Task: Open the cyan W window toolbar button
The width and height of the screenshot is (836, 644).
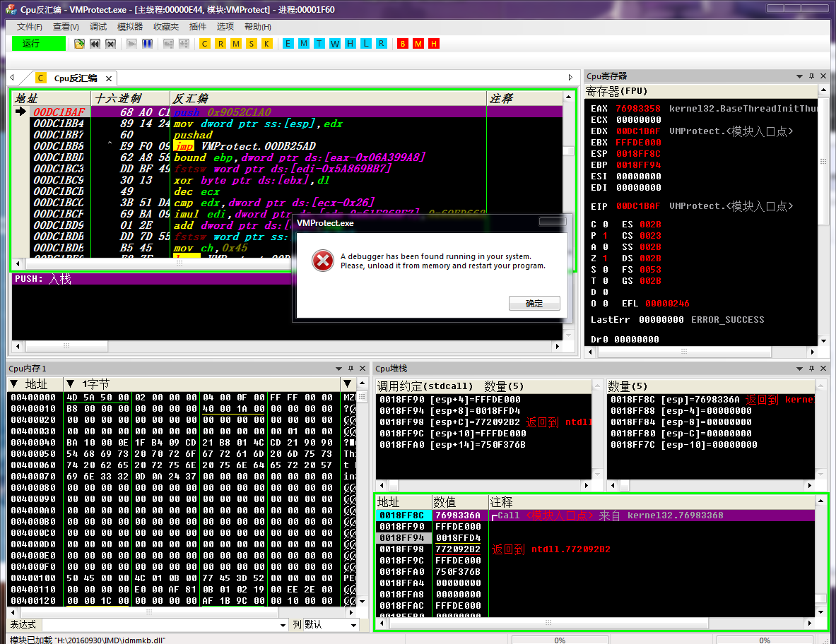Action: click(x=334, y=44)
